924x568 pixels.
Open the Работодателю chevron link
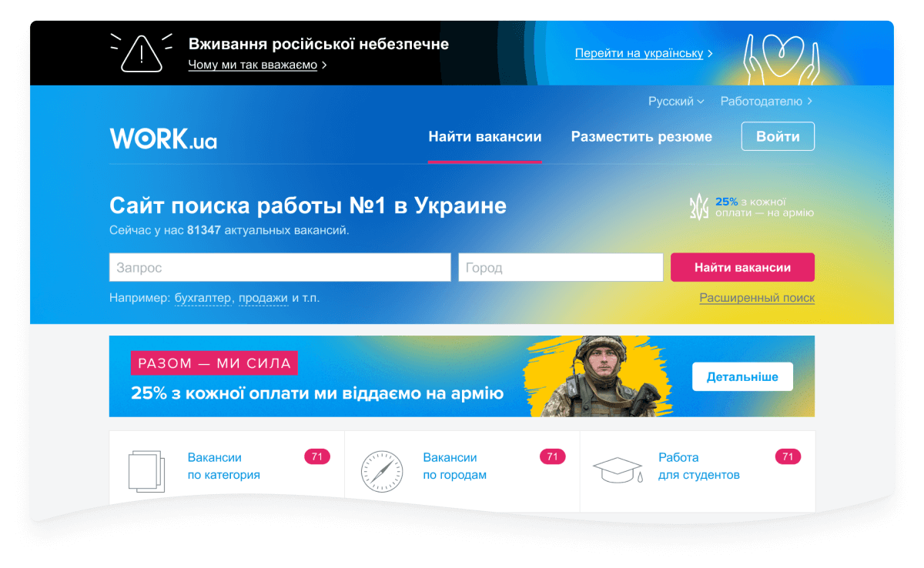pyautogui.click(x=766, y=101)
